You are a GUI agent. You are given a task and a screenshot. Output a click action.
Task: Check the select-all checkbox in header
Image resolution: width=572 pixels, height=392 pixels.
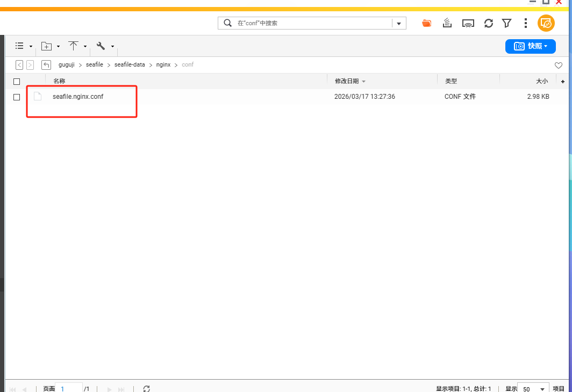(17, 82)
